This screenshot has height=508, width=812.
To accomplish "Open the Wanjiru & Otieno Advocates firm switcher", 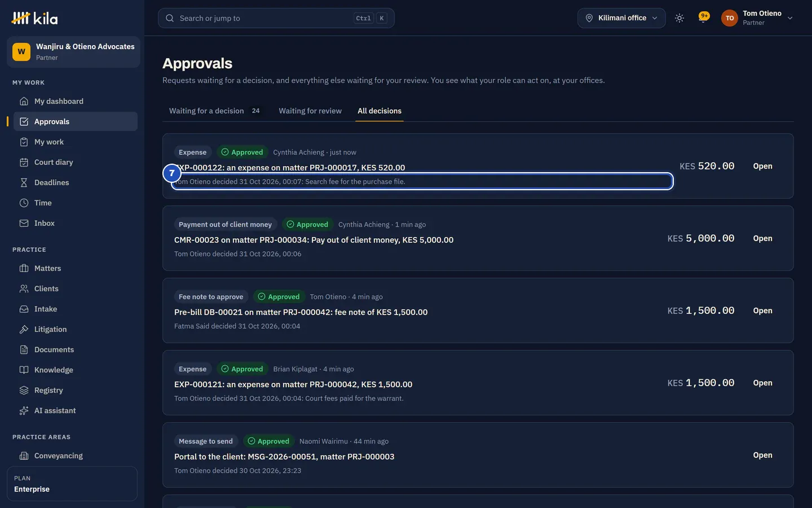I will coord(73,52).
